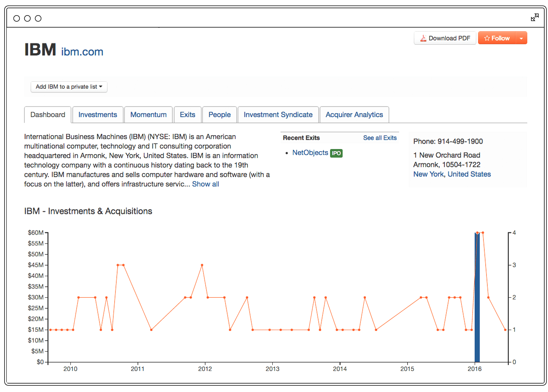This screenshot has width=548, height=392.
Task: Open Add IBM to a private list dropdown
Action: pos(69,87)
